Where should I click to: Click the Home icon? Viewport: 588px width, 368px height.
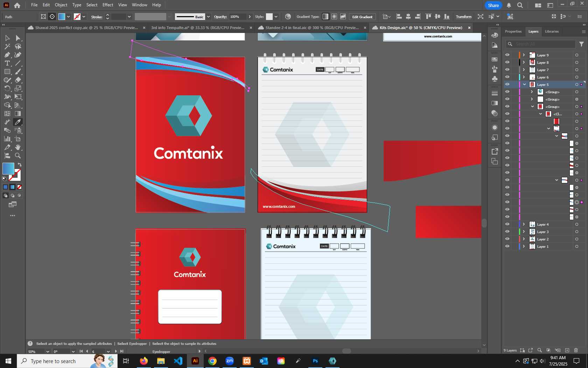tap(17, 5)
